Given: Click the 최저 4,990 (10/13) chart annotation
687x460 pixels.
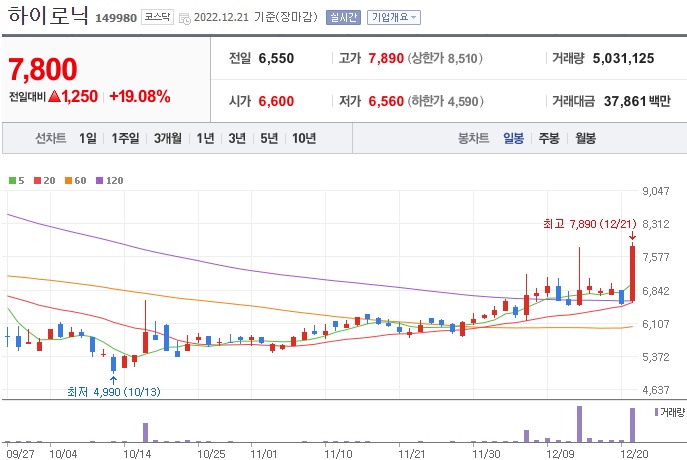Looking at the screenshot, I should [114, 392].
